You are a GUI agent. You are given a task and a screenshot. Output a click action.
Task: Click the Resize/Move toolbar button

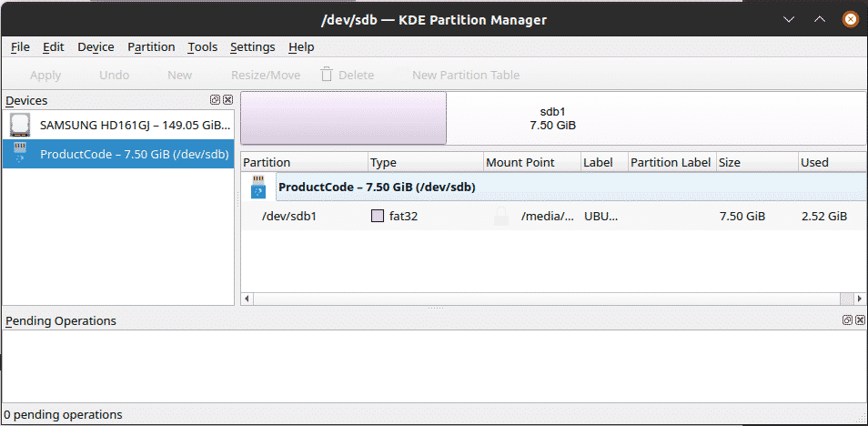pyautogui.click(x=266, y=75)
